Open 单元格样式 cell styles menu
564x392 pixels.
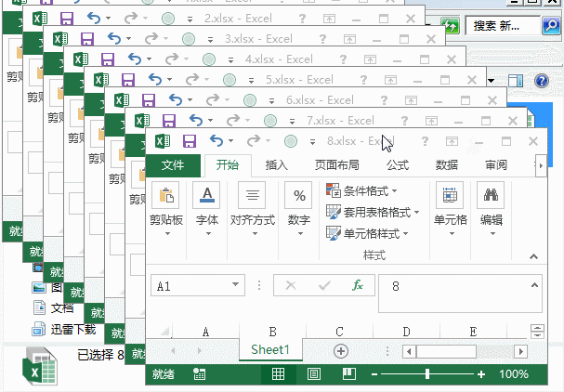(367, 233)
